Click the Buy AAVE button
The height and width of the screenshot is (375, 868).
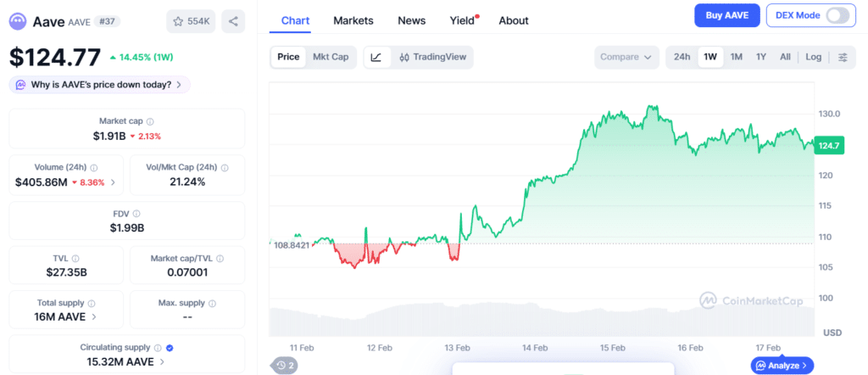pyautogui.click(x=727, y=15)
